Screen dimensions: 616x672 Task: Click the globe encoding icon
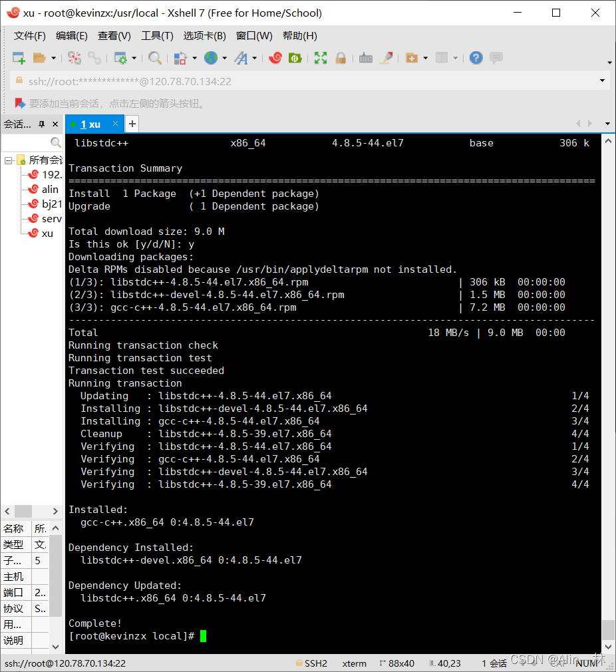[x=211, y=58]
